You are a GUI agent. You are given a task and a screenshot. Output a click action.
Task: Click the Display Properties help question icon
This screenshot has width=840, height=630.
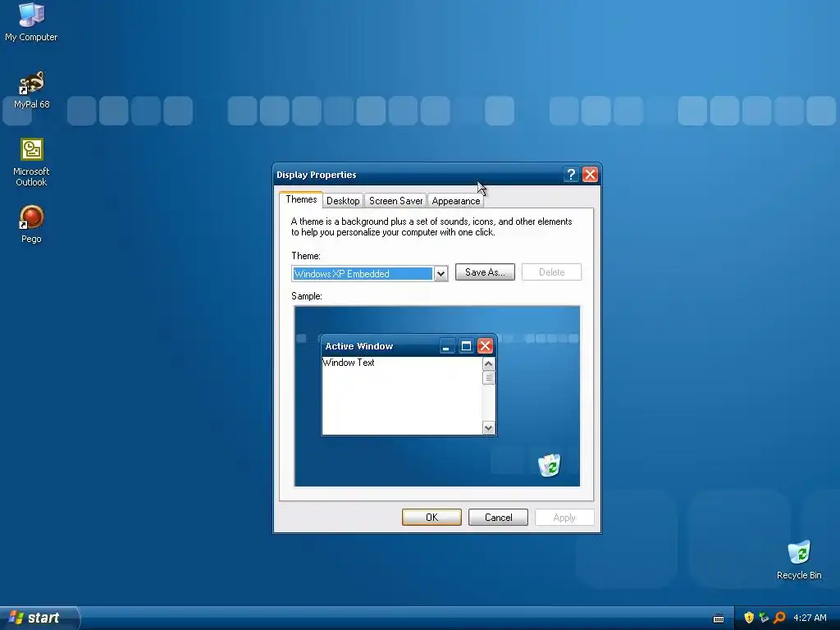click(571, 175)
